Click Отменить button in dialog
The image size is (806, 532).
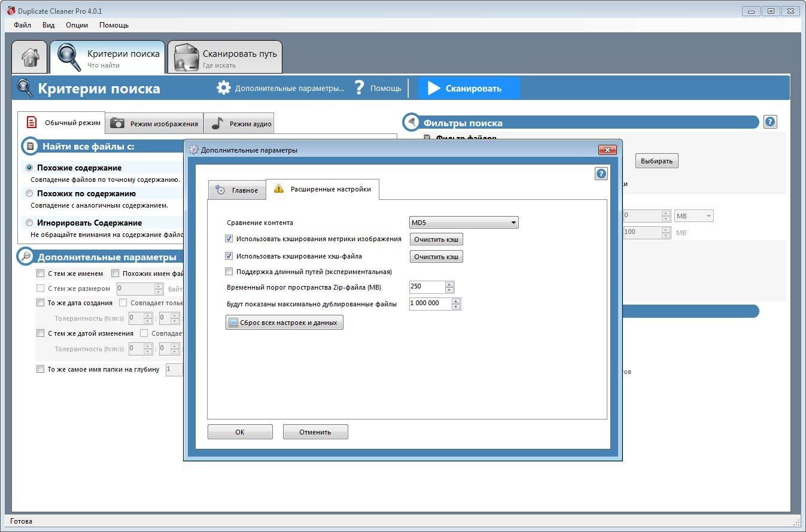[x=315, y=432]
